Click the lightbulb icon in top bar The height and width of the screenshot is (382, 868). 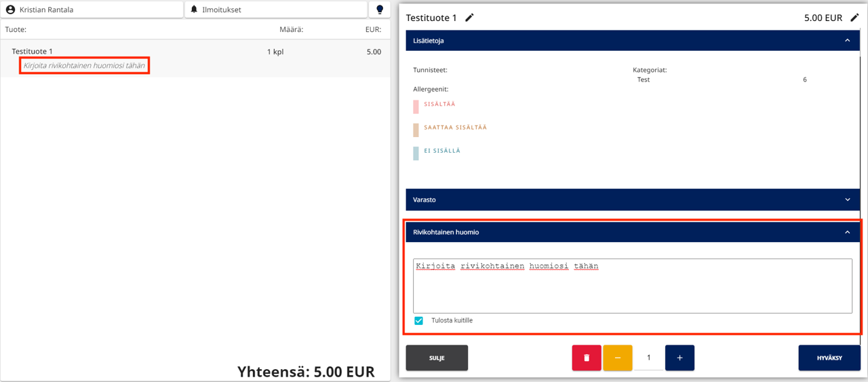pyautogui.click(x=380, y=9)
